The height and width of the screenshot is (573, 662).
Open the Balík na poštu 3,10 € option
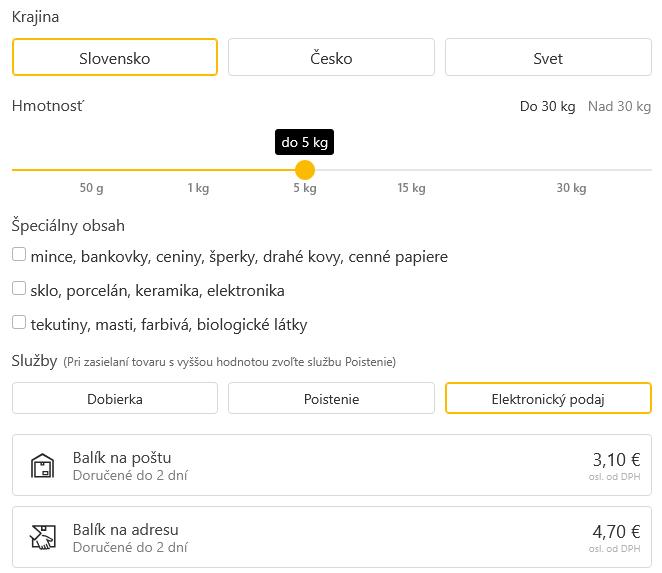coord(331,466)
